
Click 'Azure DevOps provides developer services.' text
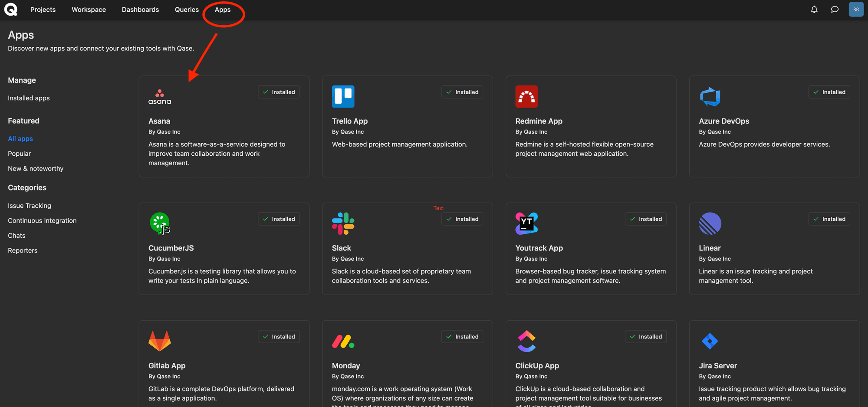[x=764, y=144]
